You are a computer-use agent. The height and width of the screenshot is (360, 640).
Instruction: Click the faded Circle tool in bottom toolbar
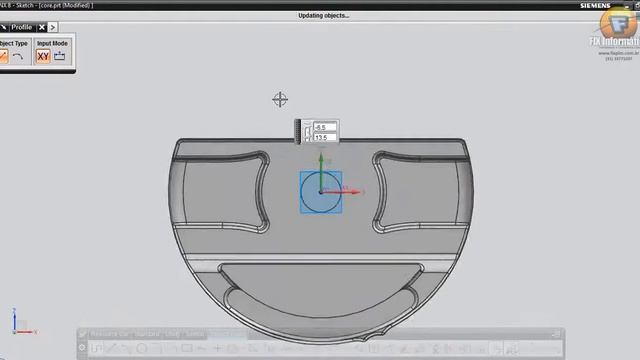(142, 349)
